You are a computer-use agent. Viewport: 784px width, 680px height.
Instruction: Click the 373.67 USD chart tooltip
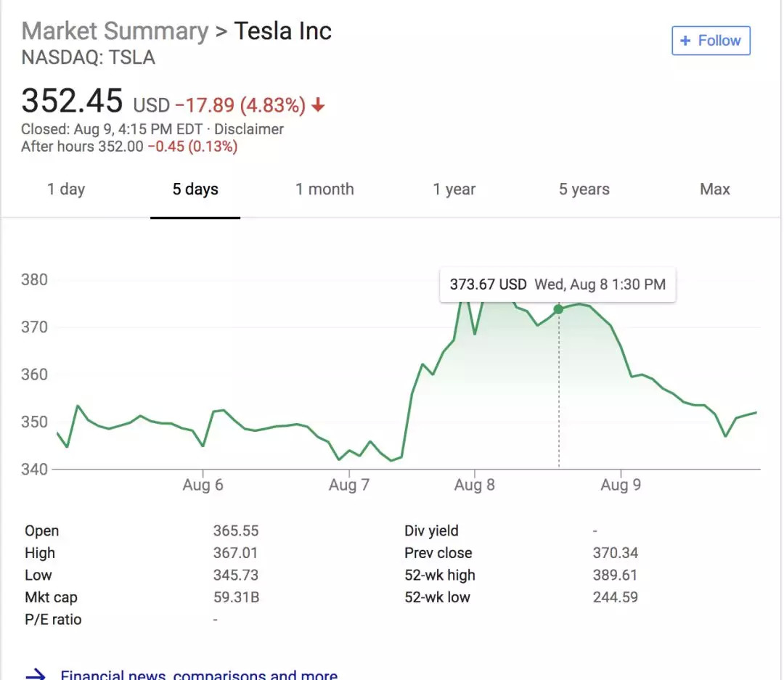(x=557, y=284)
